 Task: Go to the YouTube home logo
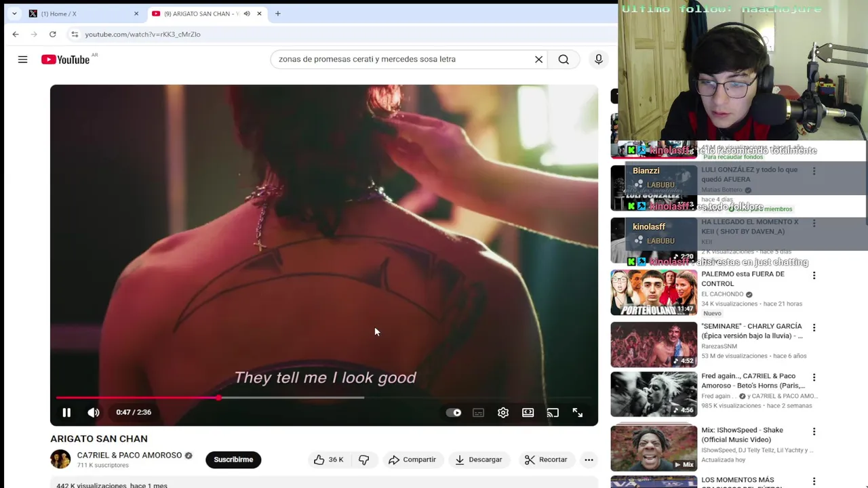(65, 60)
